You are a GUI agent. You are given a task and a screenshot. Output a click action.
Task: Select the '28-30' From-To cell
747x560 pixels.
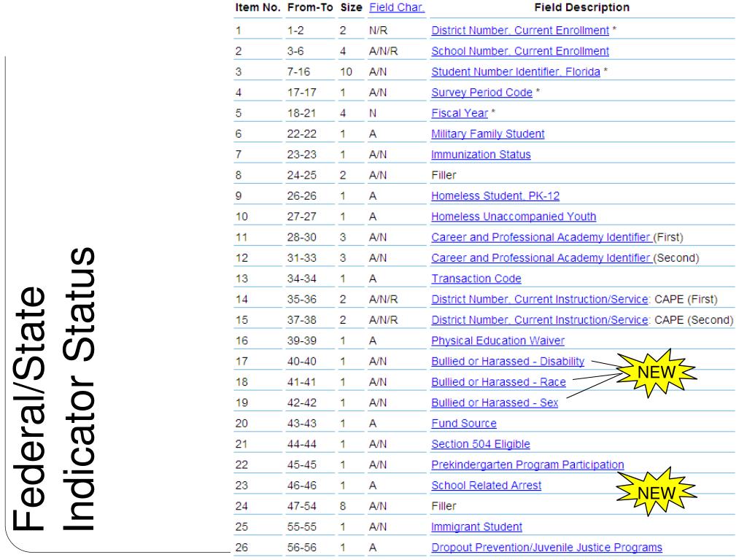tap(301, 237)
